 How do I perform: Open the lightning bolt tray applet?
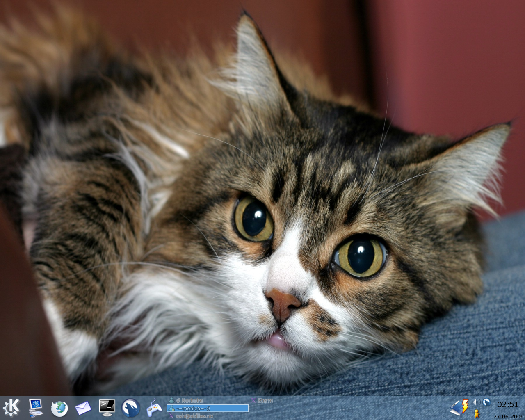(460, 408)
